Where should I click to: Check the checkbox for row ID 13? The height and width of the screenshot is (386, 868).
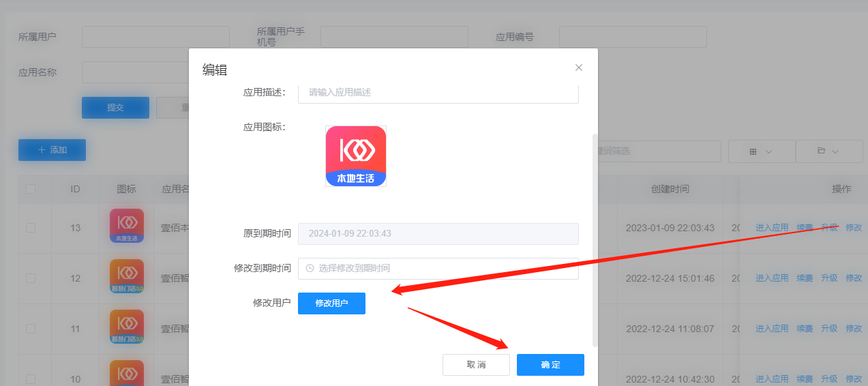click(31, 228)
